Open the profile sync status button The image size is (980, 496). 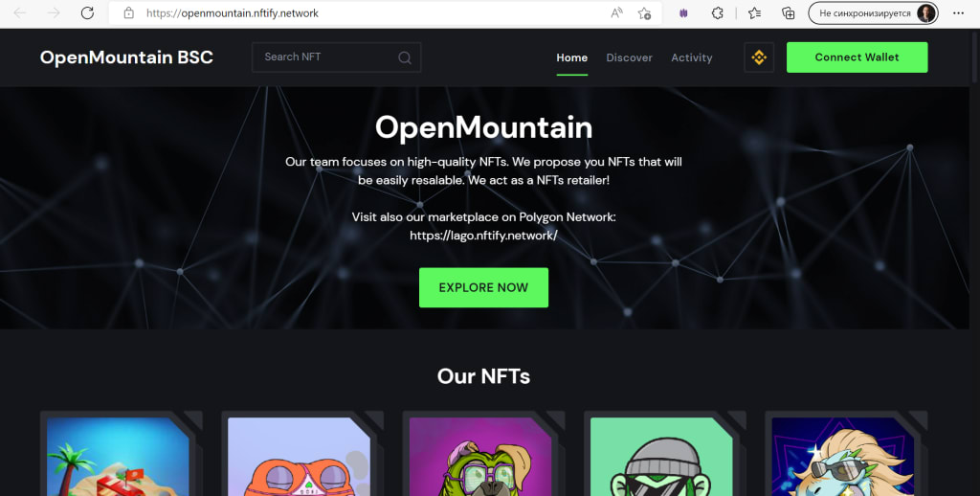click(873, 13)
